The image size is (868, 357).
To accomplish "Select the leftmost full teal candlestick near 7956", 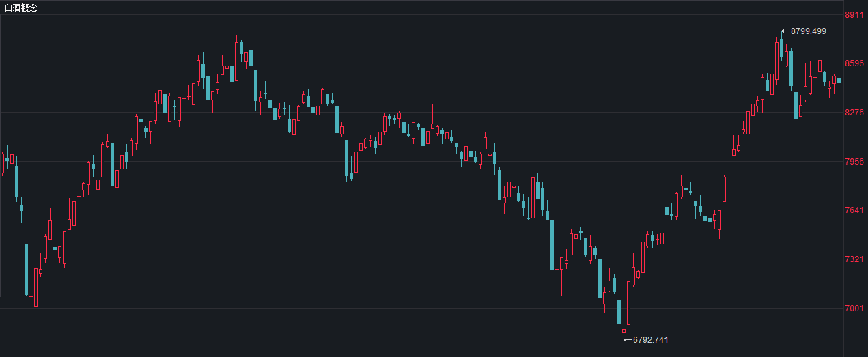I will click(x=16, y=181).
